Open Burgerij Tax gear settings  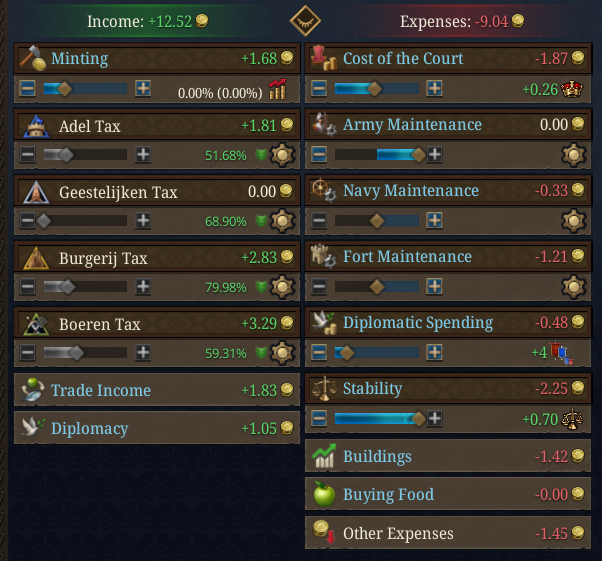pyautogui.click(x=283, y=287)
